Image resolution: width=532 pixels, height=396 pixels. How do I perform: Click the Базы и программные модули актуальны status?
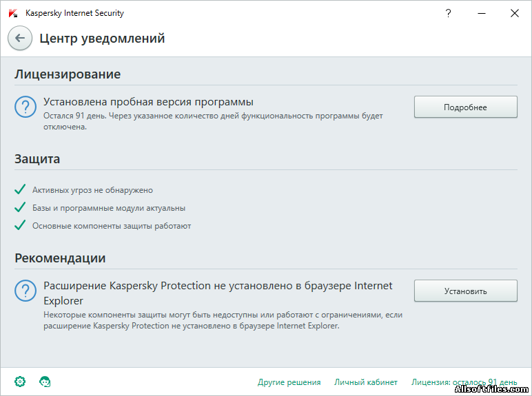pos(109,208)
